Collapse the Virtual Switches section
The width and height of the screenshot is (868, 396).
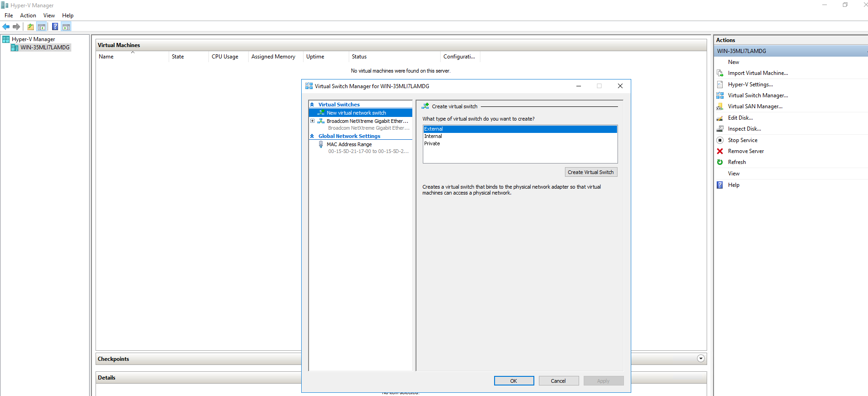[312, 105]
